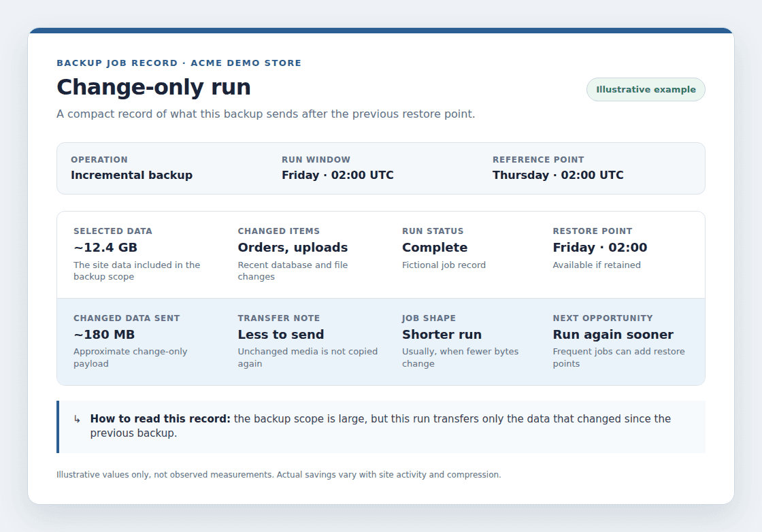Click the ~180 MB changed data value

104,334
